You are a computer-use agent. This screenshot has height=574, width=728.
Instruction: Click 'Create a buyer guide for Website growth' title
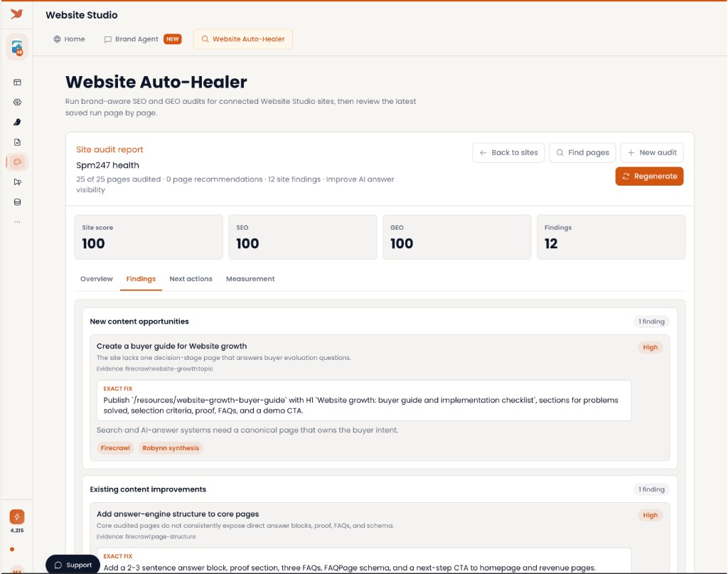pos(172,346)
